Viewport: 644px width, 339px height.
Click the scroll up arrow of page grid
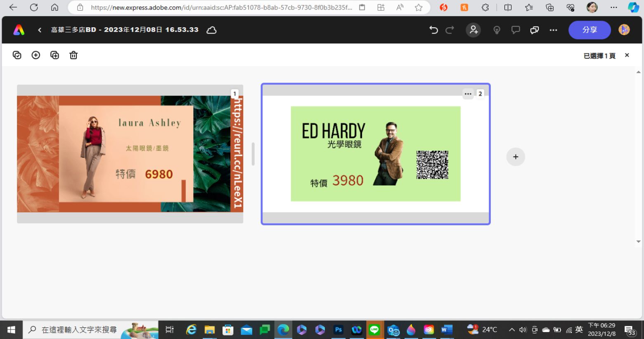(x=639, y=72)
